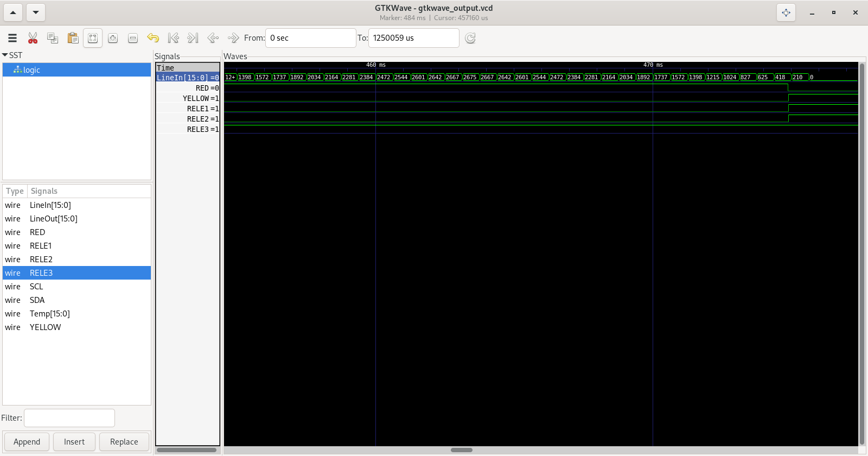
Task: Sort the list by the Type column header
Action: (x=15, y=191)
